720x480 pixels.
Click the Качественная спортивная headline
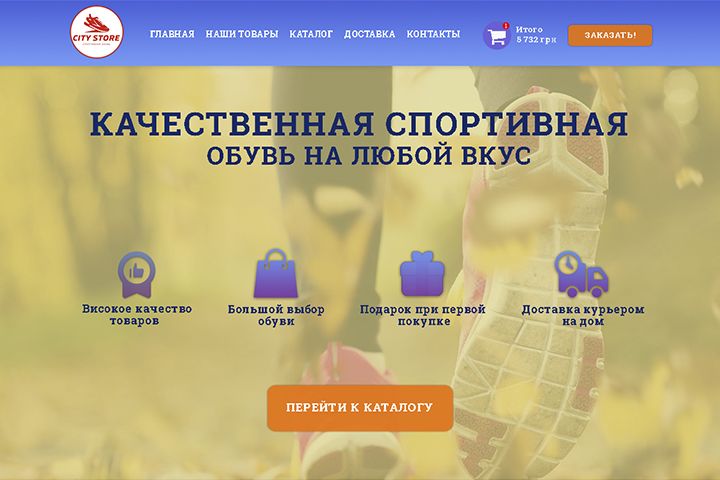[359, 124]
